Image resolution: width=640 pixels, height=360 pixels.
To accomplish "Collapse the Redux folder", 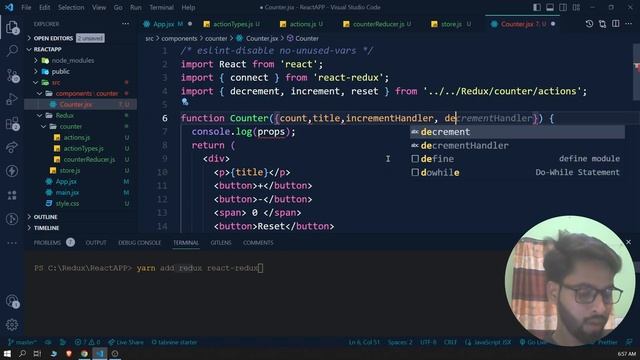I will click(64, 116).
